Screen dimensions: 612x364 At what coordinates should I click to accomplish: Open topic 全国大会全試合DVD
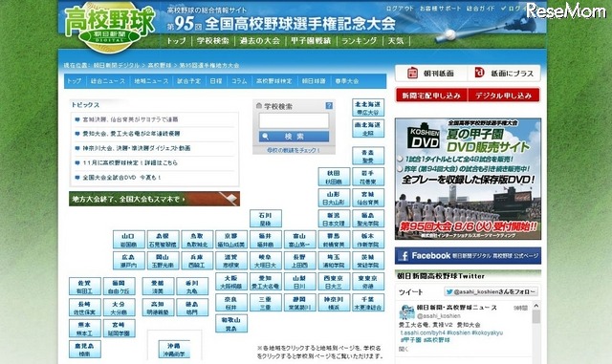coord(121,178)
